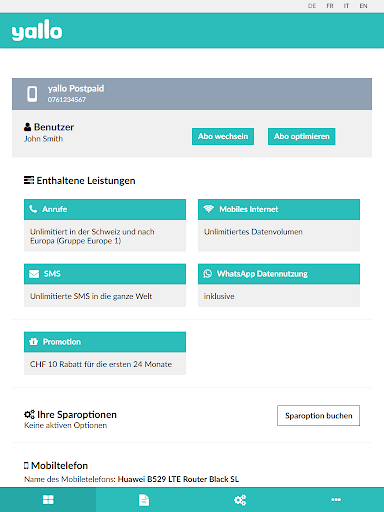The height and width of the screenshot is (512, 384).
Task: Click the phone icon beside yallo Postpaid
Action: (x=32, y=94)
